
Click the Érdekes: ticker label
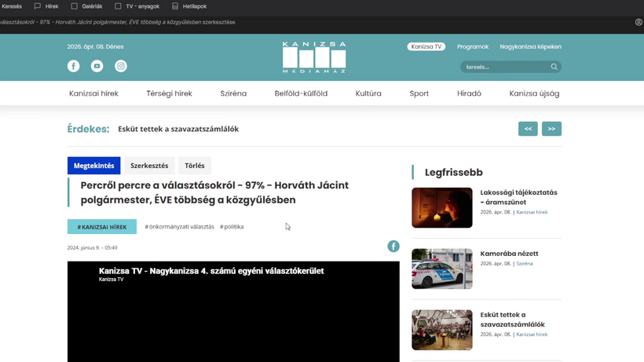[x=88, y=129]
